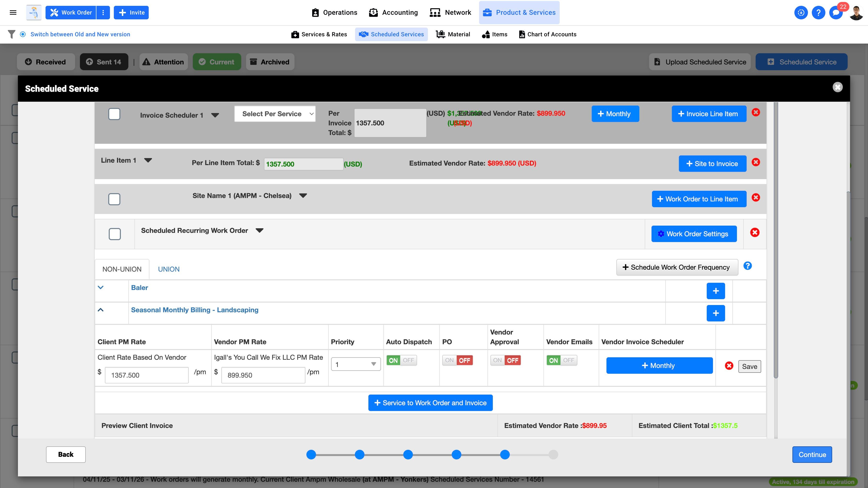This screenshot has height=488, width=868.
Task: Toggle the Auto Dispatch switch
Action: (401, 360)
